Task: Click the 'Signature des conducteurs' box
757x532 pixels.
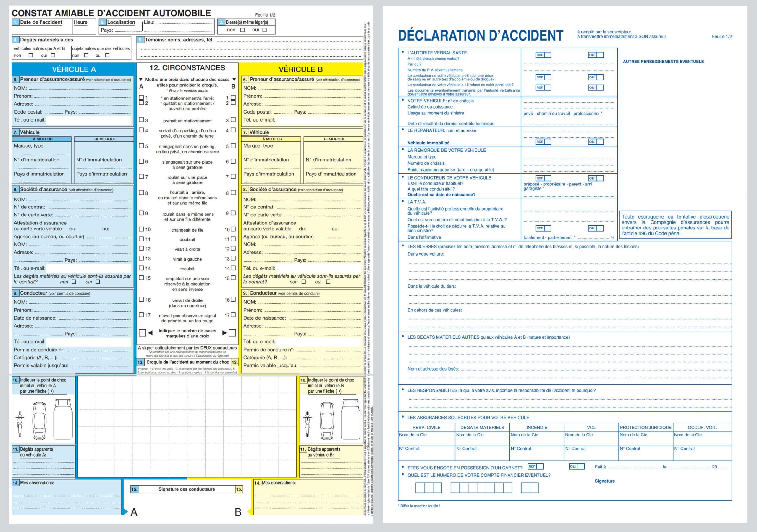Action: (186, 489)
